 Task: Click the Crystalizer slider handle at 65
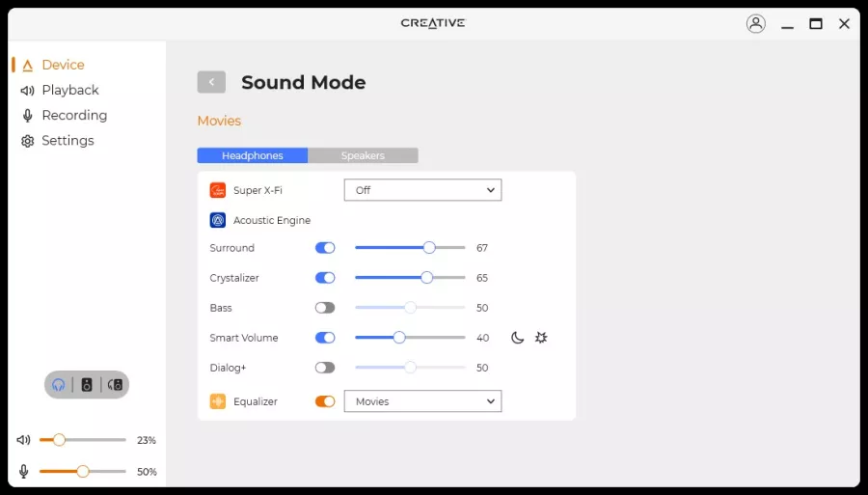coord(426,277)
